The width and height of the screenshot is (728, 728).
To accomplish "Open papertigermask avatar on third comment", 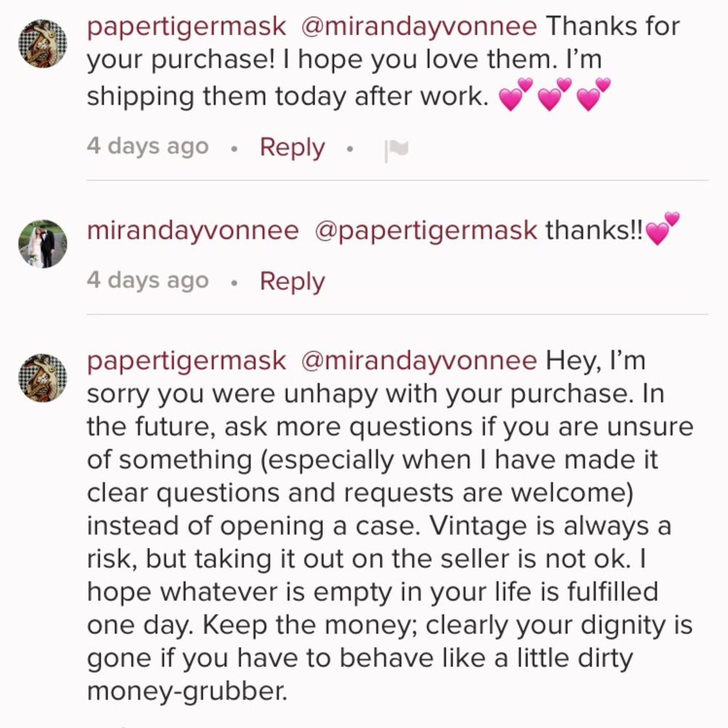I will [x=42, y=378].
